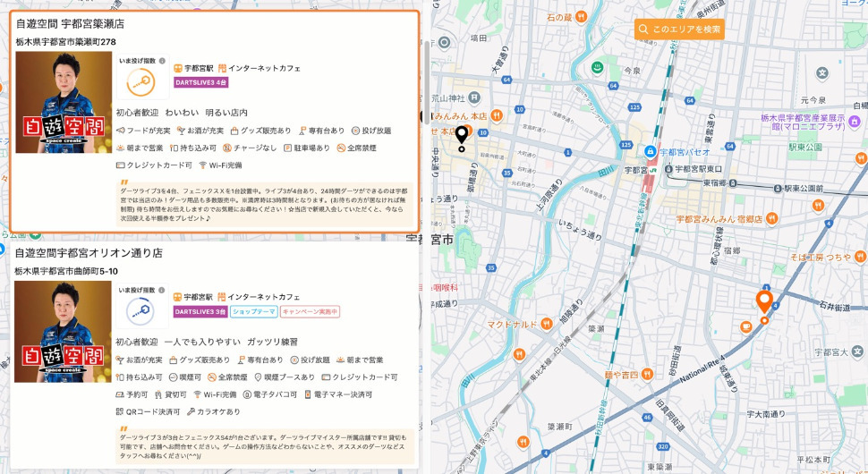Click the 荒山神社 marker on the map
This screenshot has width=868, height=474.
tap(474, 97)
